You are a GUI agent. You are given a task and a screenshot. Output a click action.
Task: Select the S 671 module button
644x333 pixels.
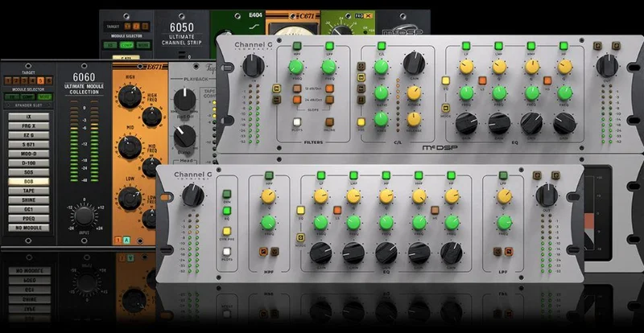(29, 145)
